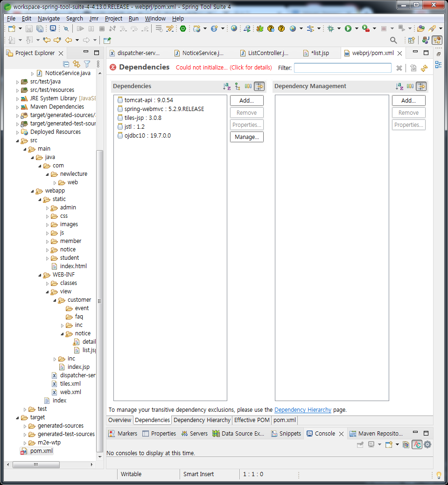Expand the src/test/java node
Image resolution: width=448 pixels, height=485 pixels.
(x=17, y=82)
